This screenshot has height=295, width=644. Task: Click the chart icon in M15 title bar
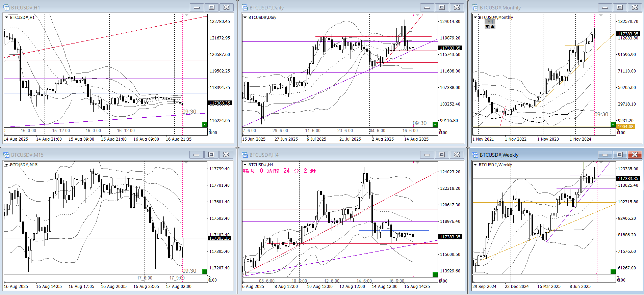click(x=6, y=155)
